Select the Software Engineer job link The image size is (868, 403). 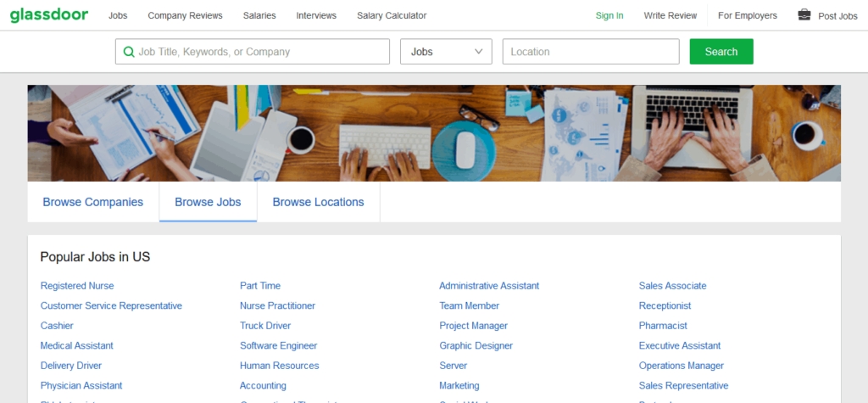point(278,345)
